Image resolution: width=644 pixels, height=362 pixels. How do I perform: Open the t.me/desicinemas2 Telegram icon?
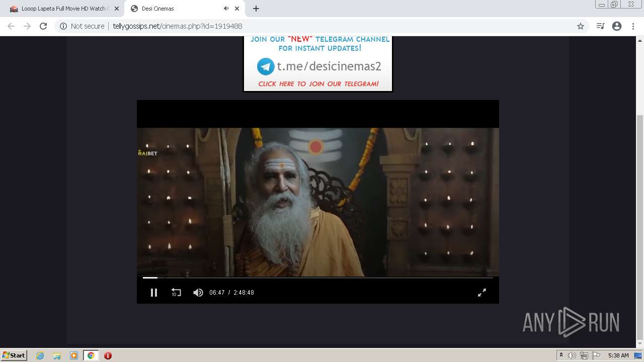pos(266,66)
